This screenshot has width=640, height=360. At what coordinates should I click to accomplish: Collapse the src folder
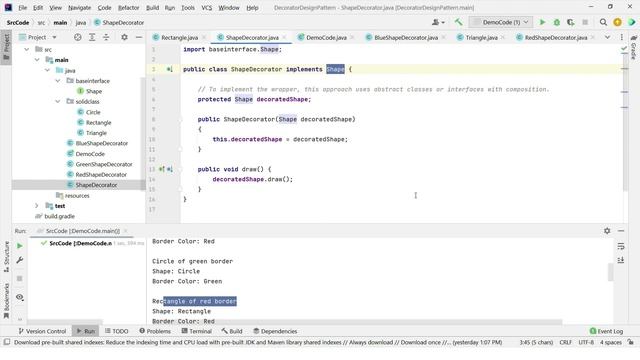[27, 49]
